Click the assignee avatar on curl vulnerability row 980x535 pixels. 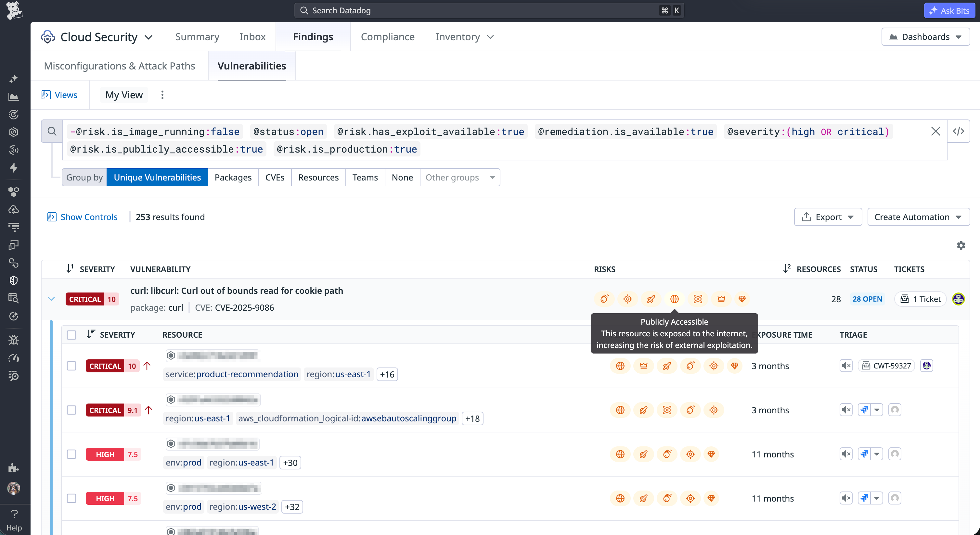958,299
